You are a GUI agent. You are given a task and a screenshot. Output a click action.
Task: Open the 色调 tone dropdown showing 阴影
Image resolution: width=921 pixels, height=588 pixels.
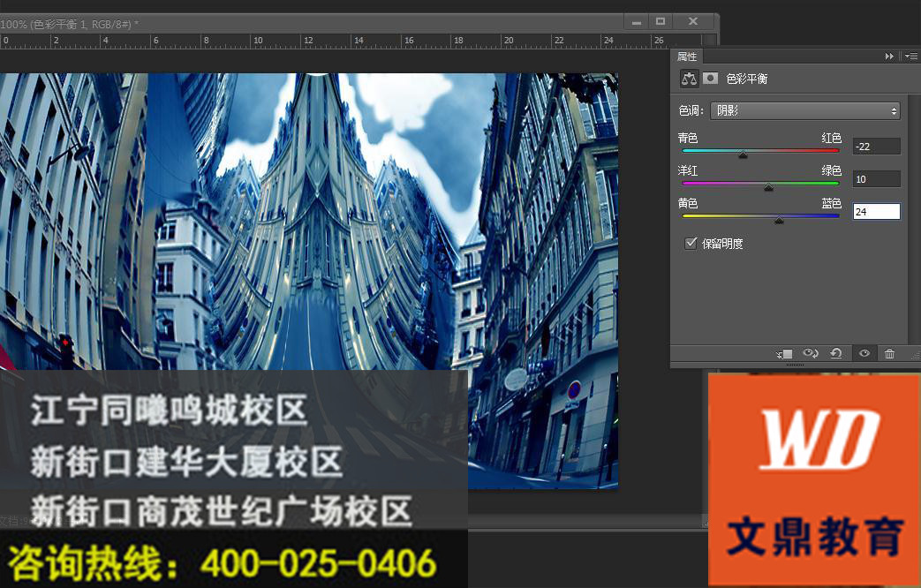805,110
